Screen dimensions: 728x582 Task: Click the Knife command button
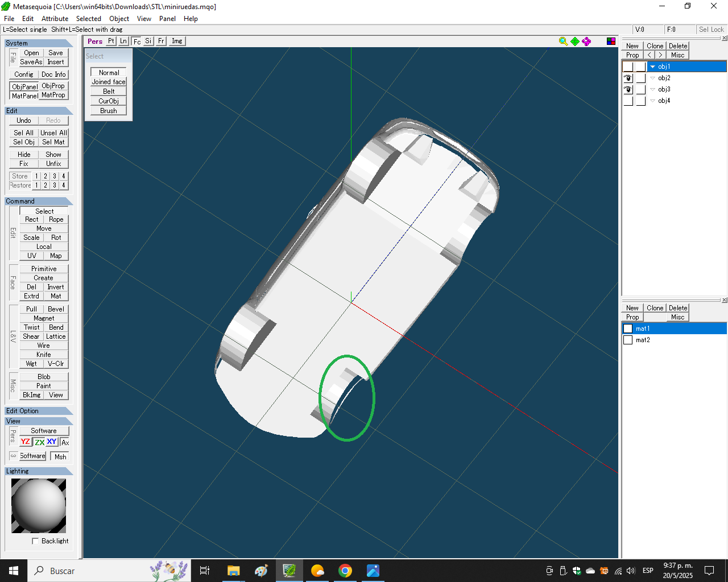(x=44, y=355)
